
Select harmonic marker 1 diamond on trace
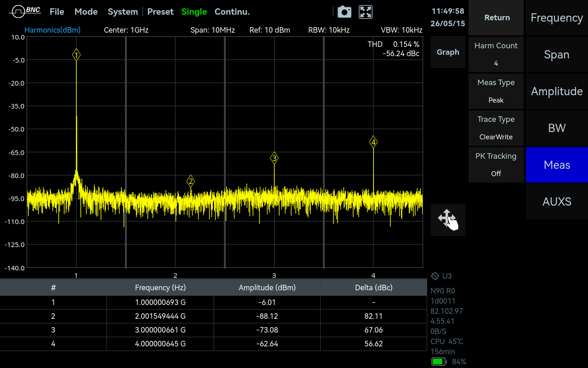pos(76,55)
